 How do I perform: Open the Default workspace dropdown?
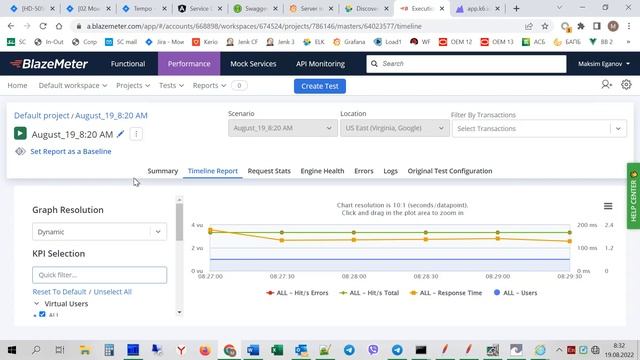click(x=73, y=85)
